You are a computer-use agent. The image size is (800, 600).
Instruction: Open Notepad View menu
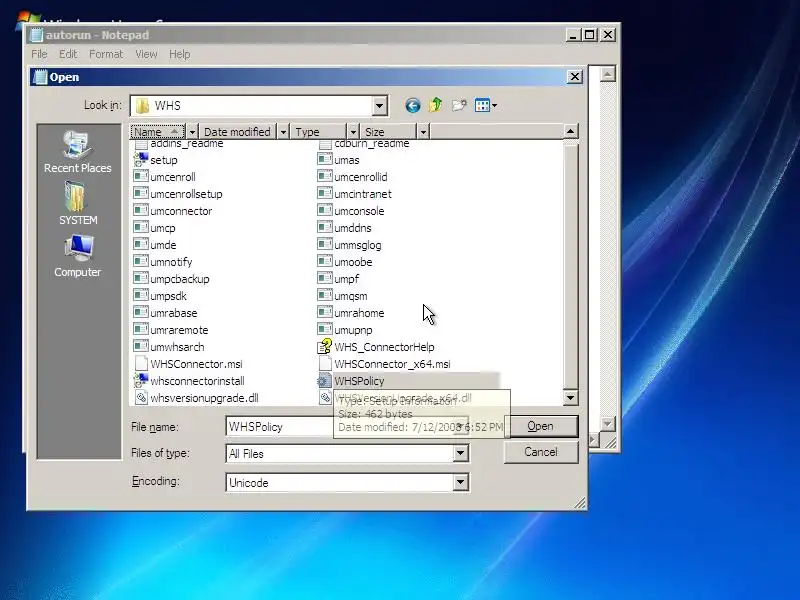[146, 54]
